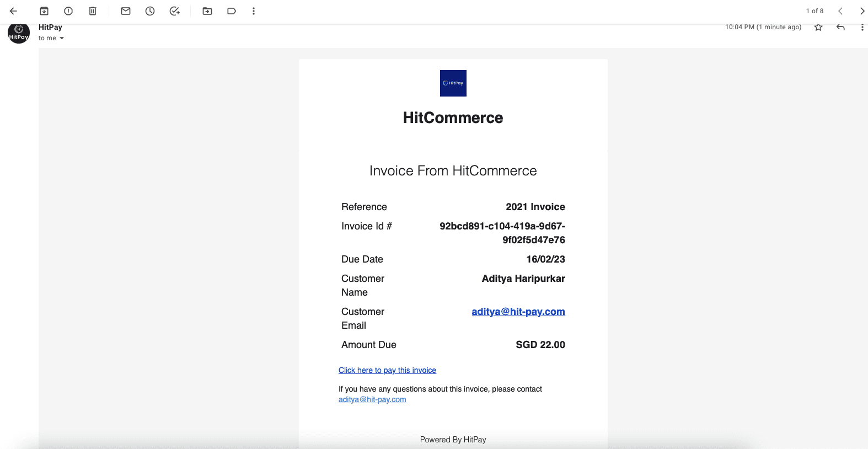Viewport: 868px width, 449px height.
Task: Select the Invoice Id value text
Action: [x=502, y=233]
